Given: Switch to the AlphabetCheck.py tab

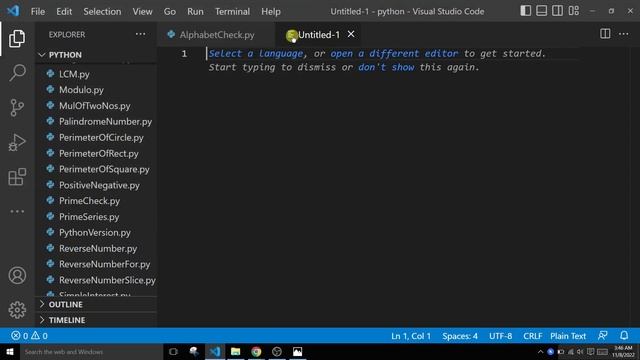Looking at the screenshot, I should (x=216, y=35).
